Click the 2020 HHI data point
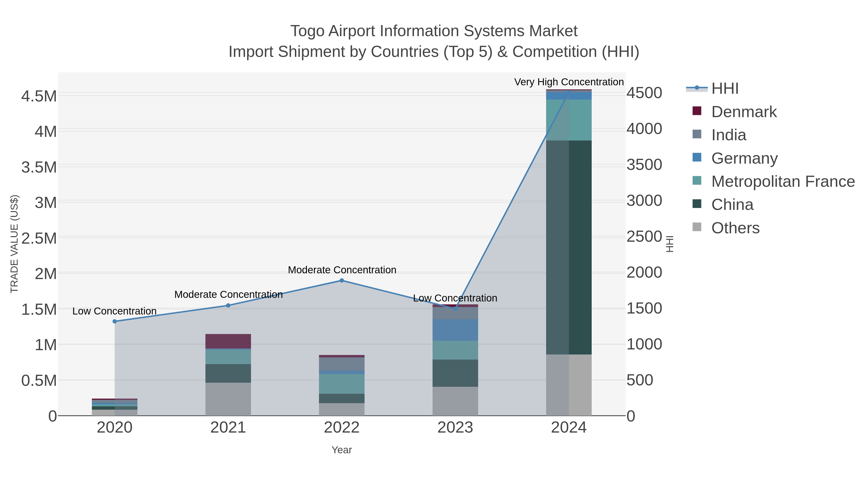Viewport: 868px width, 488px height. (115, 321)
